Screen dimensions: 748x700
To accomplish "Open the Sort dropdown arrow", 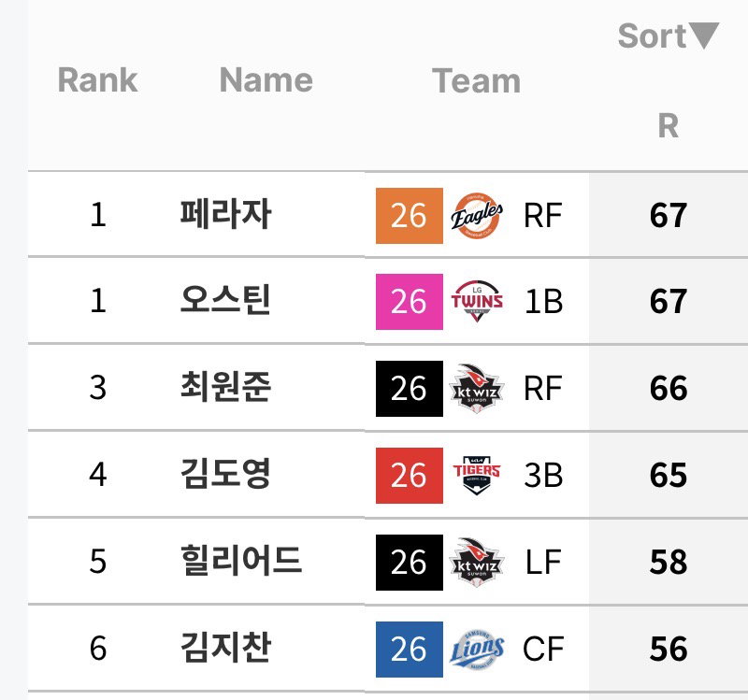I will click(x=704, y=36).
